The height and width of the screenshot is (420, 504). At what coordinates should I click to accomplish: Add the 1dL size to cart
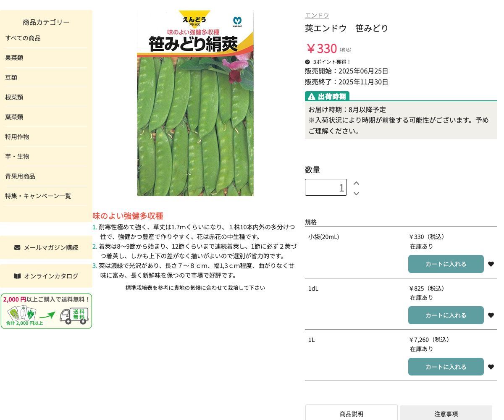pos(446,315)
